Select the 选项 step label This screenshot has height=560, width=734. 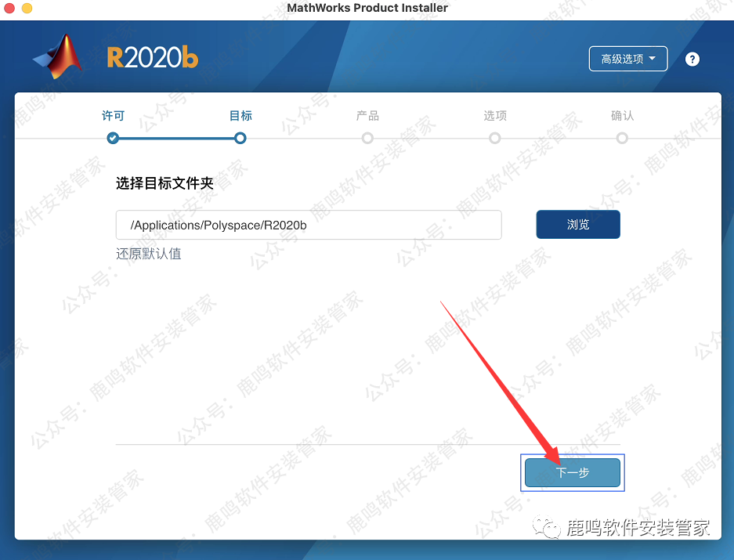click(494, 116)
